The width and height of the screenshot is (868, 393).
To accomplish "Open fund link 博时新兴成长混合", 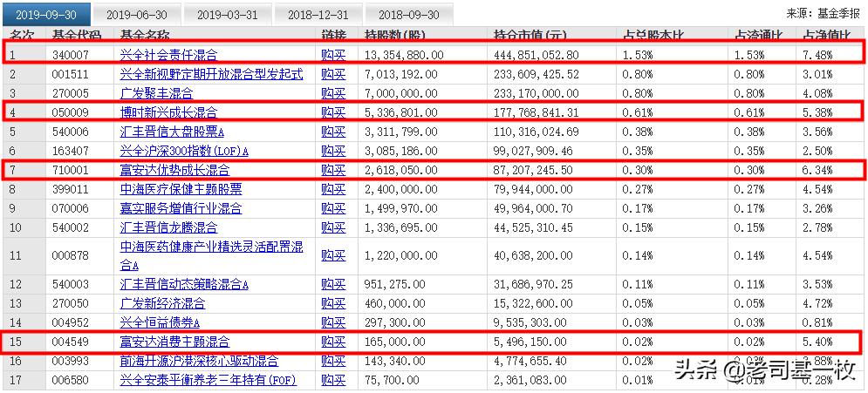I will point(169,112).
